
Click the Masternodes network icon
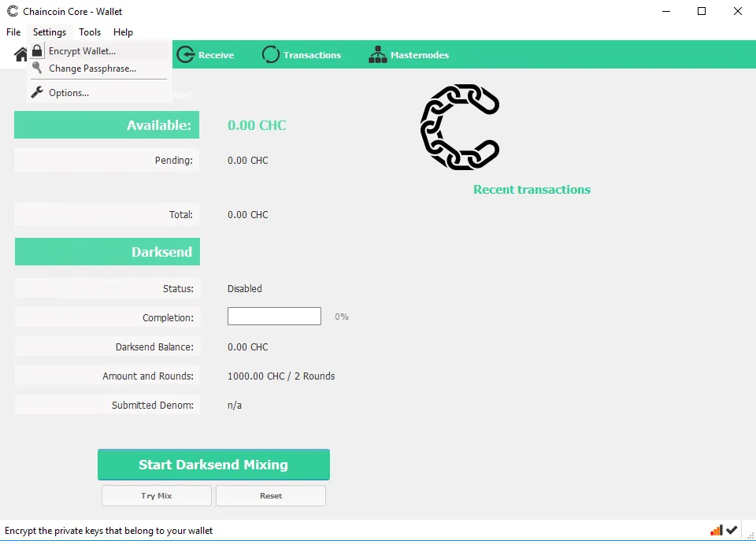377,54
